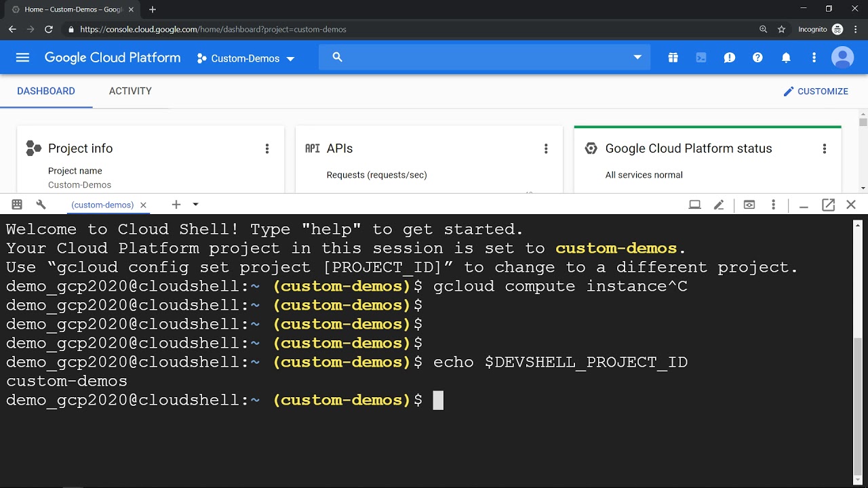Click the Custom-Demos project name value
This screenshot has height=488, width=868.
[79, 185]
